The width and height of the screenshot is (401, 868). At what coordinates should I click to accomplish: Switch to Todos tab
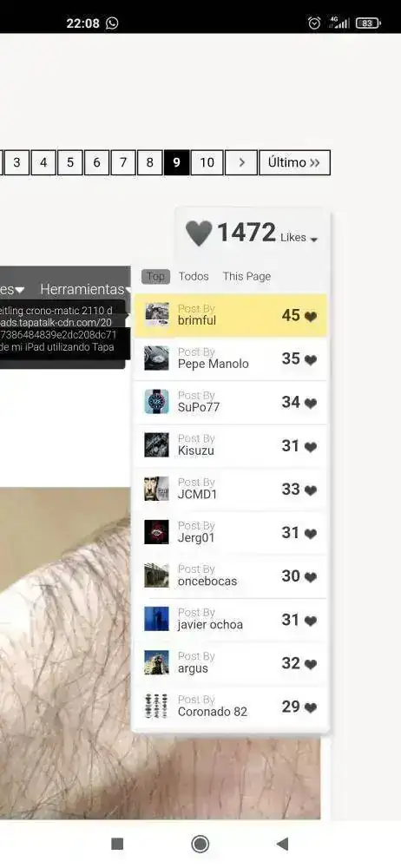click(x=194, y=276)
